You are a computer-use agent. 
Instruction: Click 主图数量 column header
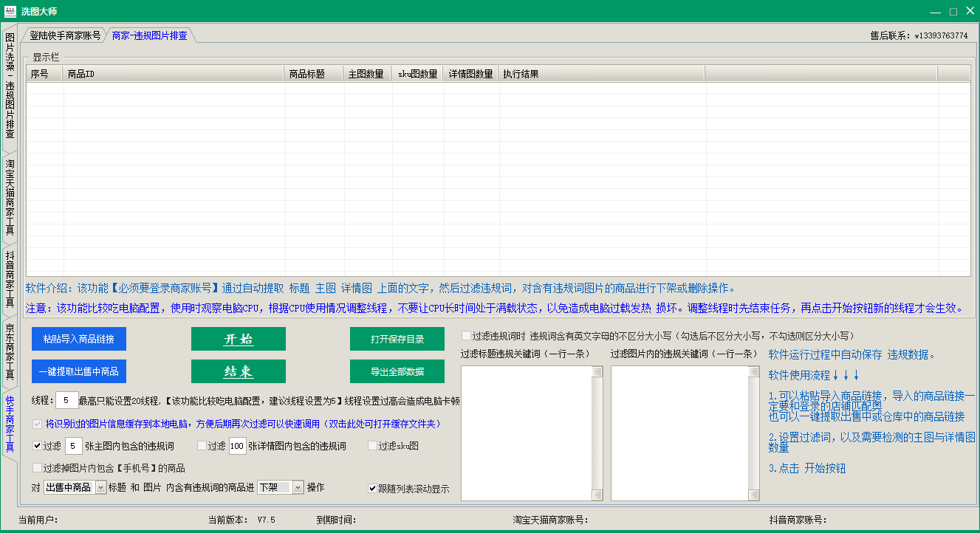point(368,73)
